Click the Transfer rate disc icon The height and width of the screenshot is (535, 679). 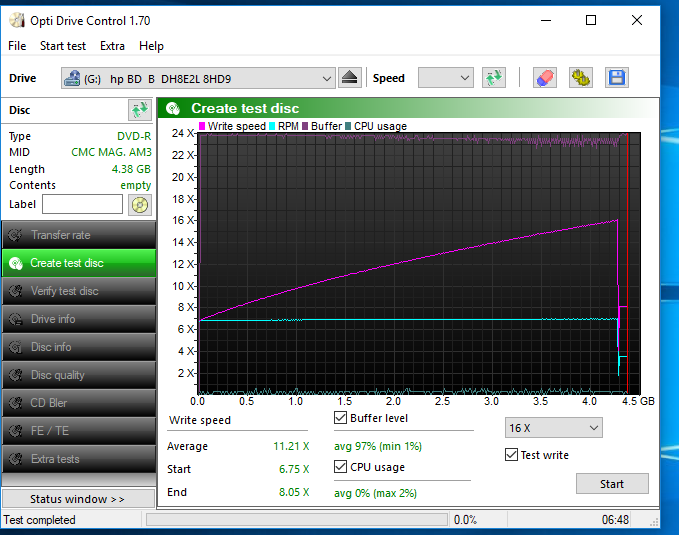coord(16,235)
